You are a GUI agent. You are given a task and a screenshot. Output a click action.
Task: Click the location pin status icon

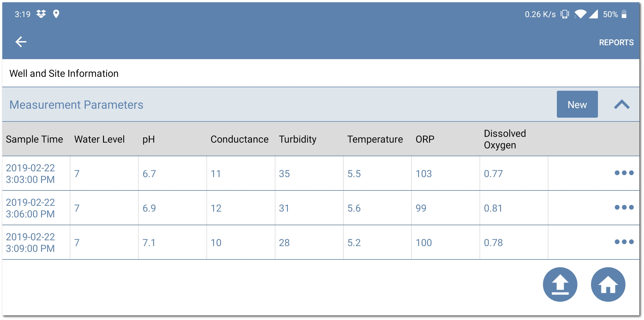tap(56, 14)
